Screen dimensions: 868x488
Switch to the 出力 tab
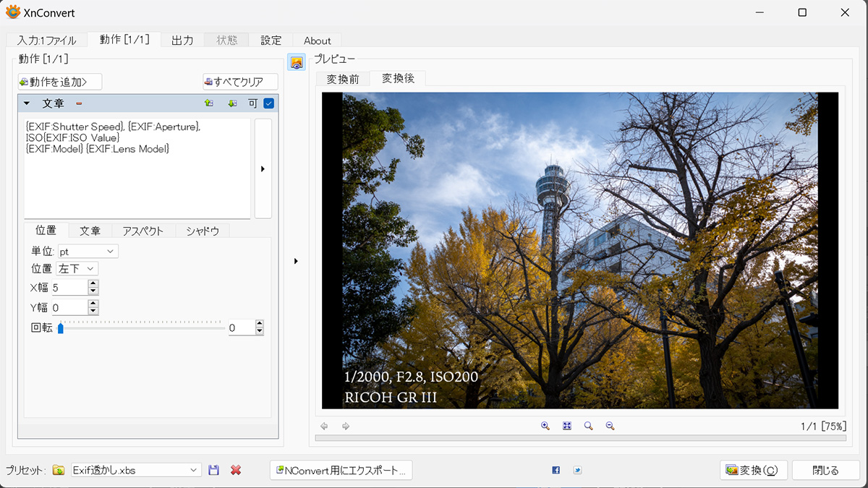point(182,40)
